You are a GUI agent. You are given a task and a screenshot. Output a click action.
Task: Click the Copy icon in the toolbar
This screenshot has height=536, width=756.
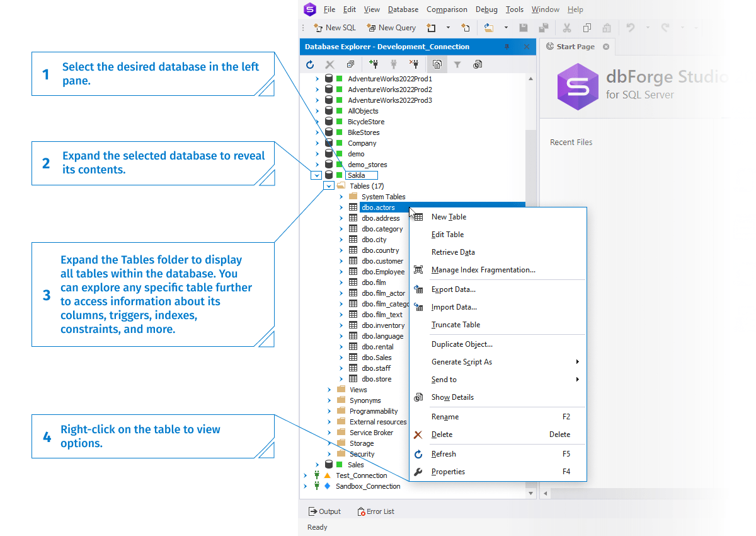587,28
